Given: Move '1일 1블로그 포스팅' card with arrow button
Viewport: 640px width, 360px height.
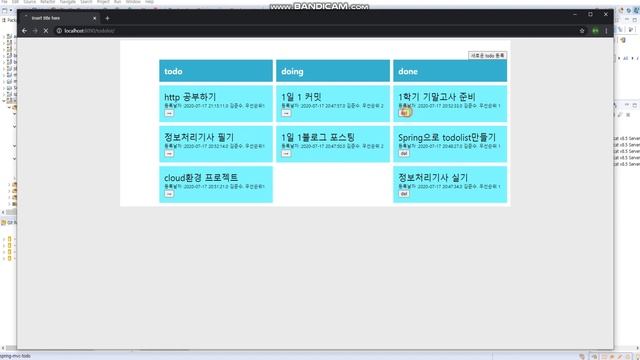Looking at the screenshot, I should pyautogui.click(x=286, y=153).
